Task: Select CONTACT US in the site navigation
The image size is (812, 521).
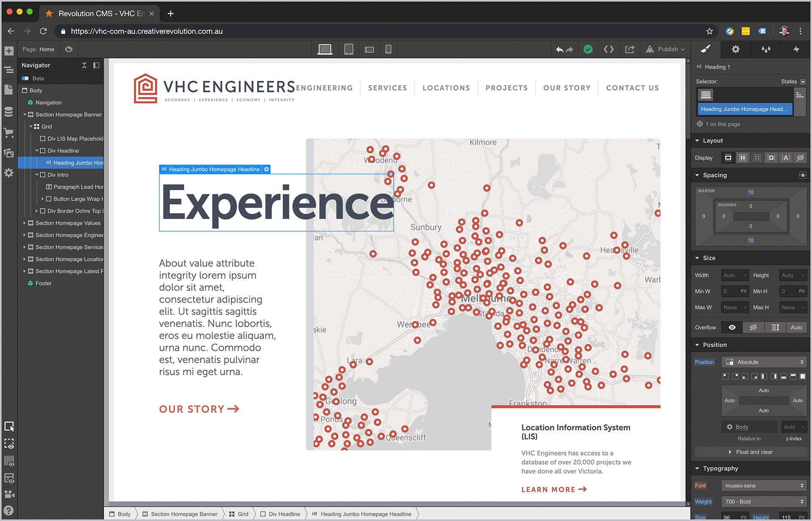Action: 632,88
